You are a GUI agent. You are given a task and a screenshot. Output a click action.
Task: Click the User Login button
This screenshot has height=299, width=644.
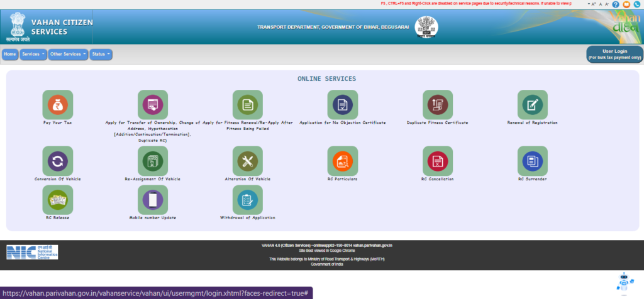(x=614, y=54)
